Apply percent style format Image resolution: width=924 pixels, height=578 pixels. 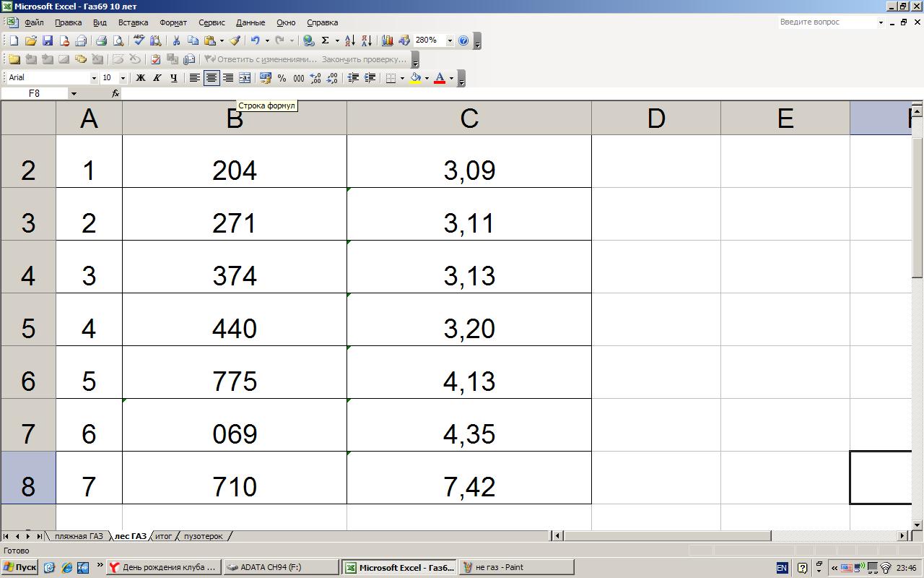pyautogui.click(x=282, y=78)
